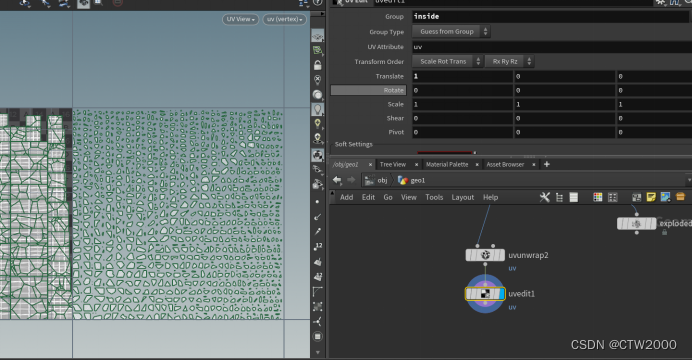This screenshot has height=360, width=693.
Task: Switch to the Material Palette tab
Action: point(447,164)
